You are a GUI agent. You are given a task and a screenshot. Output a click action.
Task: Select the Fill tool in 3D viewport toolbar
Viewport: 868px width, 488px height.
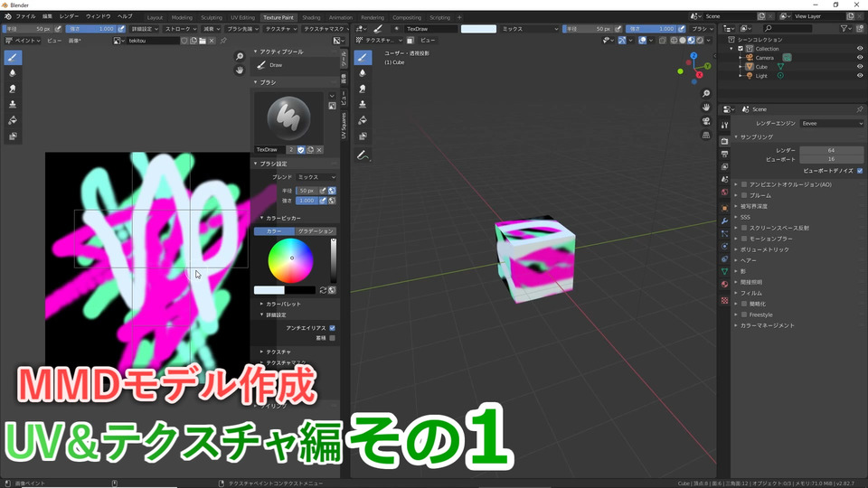(x=363, y=120)
